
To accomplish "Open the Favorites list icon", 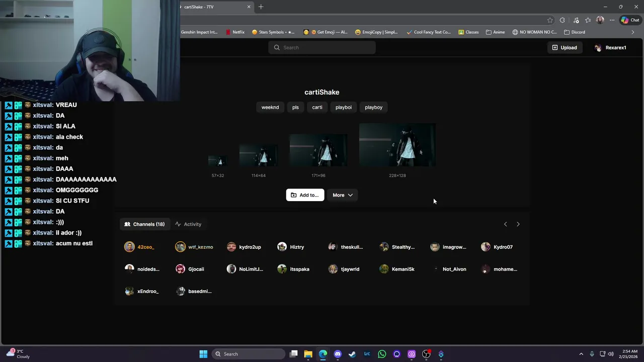I will click(x=588, y=20).
